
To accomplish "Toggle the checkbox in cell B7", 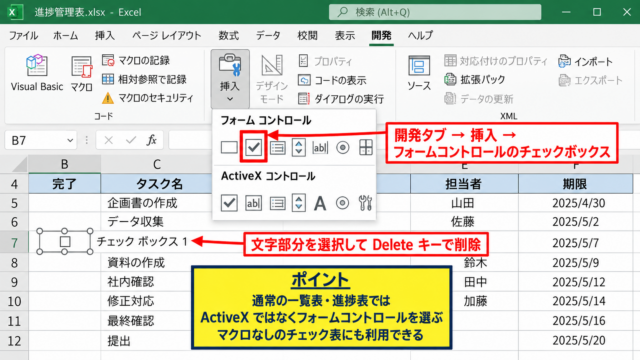I will click(x=65, y=242).
